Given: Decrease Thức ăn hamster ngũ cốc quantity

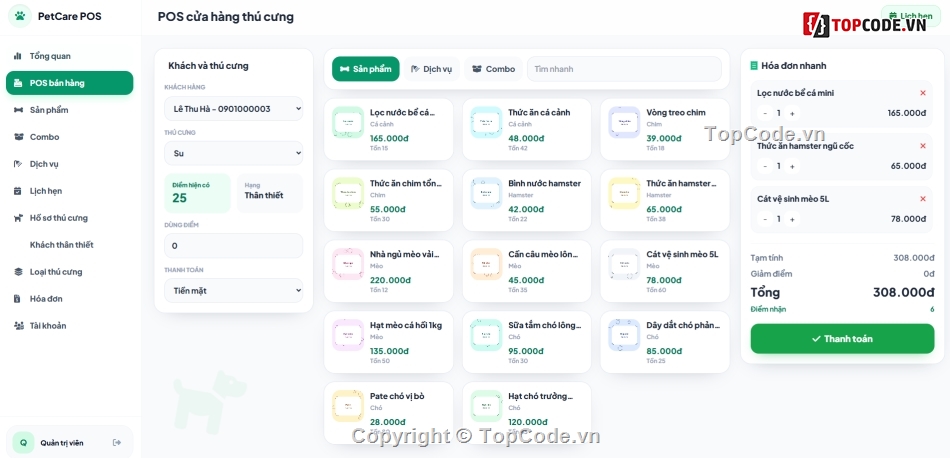Looking at the screenshot, I should click(x=765, y=166).
